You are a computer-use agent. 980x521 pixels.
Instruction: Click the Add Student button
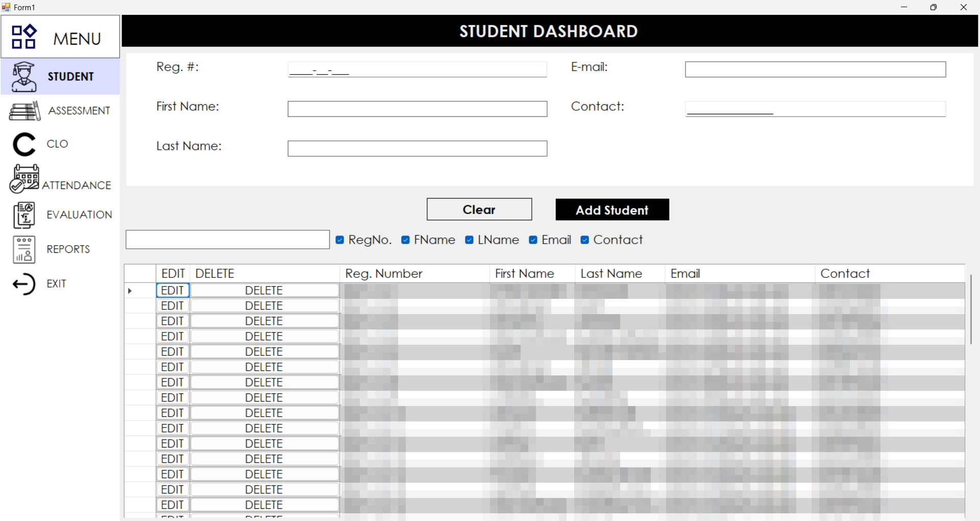coord(612,210)
